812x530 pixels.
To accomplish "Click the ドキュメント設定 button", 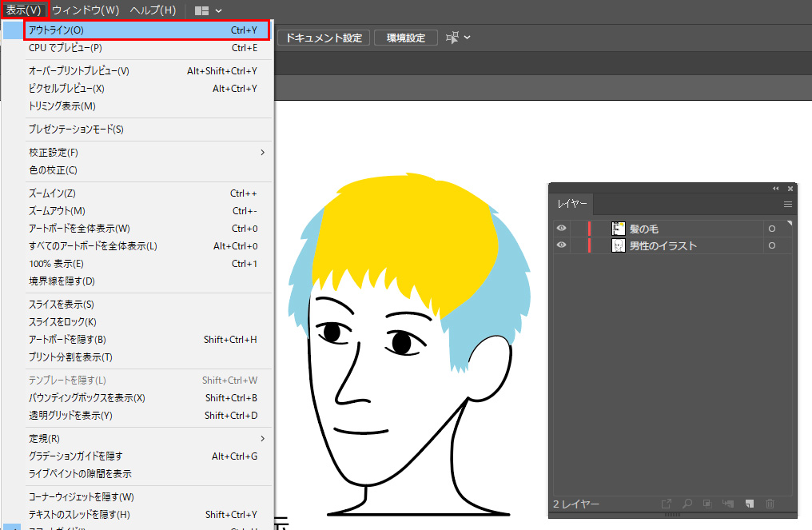I will 324,38.
